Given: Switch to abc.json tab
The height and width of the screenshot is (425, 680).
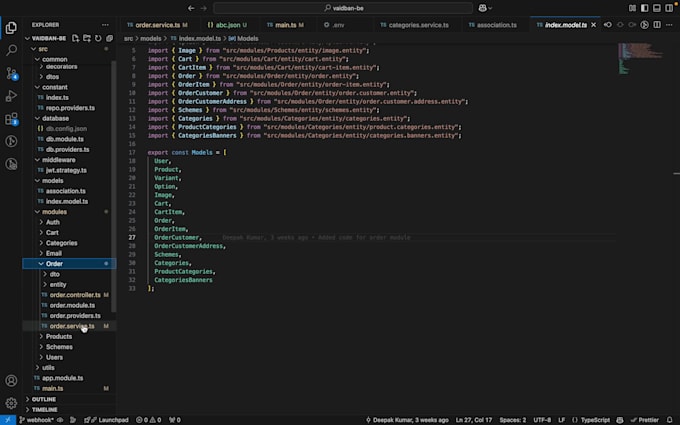Looking at the screenshot, I should (x=227, y=25).
